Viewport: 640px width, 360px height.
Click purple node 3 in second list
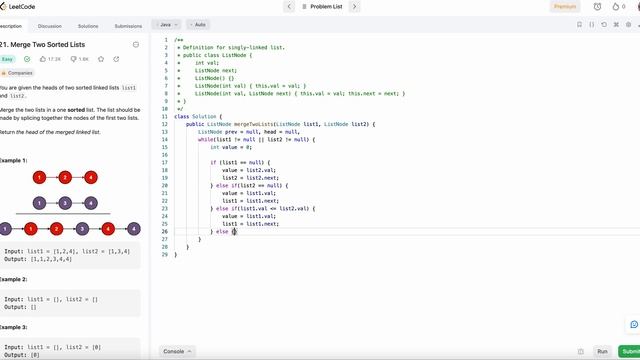65,203
